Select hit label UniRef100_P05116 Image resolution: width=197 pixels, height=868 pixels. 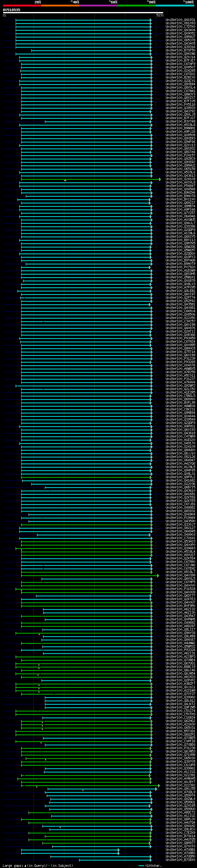click(180, 104)
